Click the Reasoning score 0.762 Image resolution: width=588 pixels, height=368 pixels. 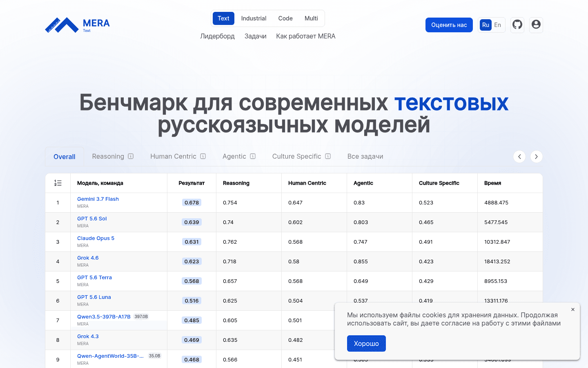[230, 242]
